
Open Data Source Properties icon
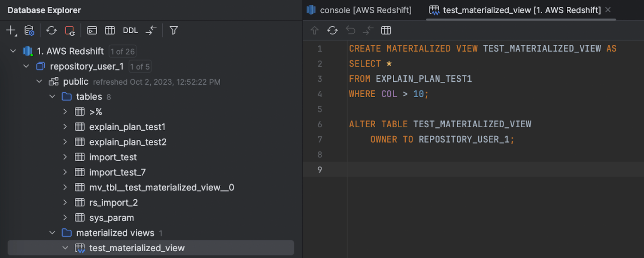(29, 31)
